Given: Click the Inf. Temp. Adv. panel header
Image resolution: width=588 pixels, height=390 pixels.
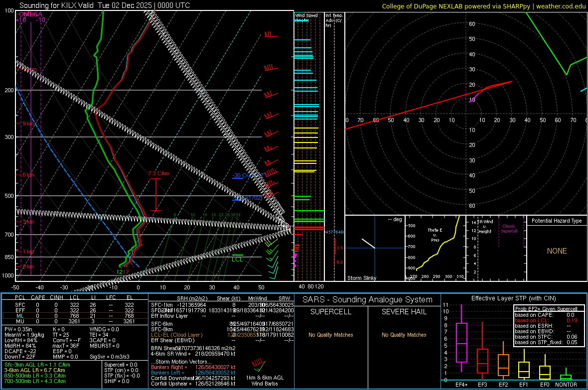Looking at the screenshot, I should 334,20.
